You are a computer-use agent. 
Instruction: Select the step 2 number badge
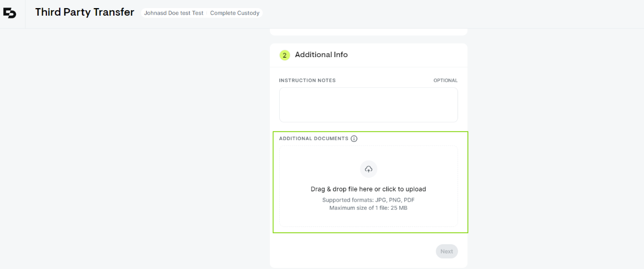pos(285,55)
